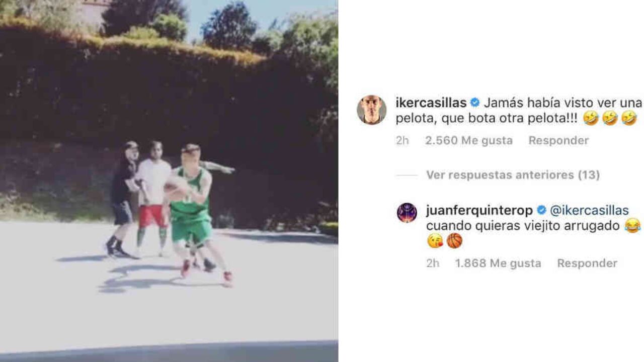The height and width of the screenshot is (362, 644).
Task: Click the 2h timestamp under Casillas comment
Action: [403, 141]
